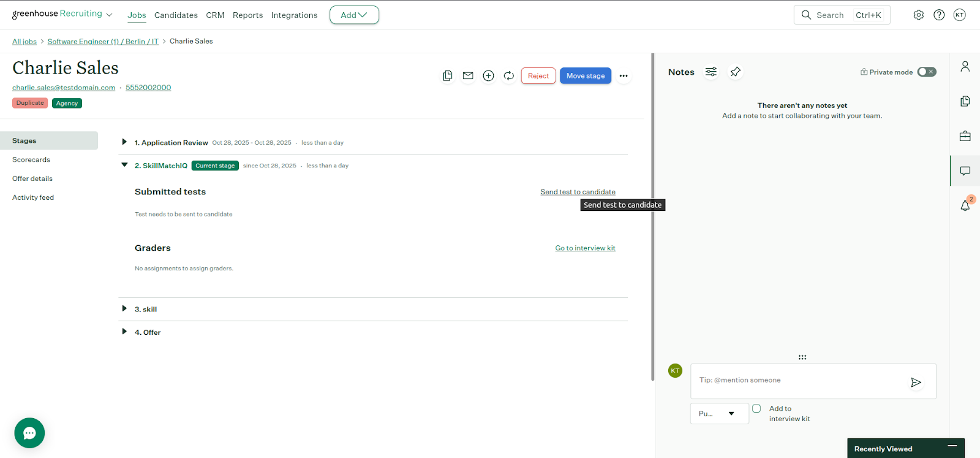Viewport: 980px width, 458px height.
Task: Click the Go to interview kit link
Action: click(x=585, y=248)
